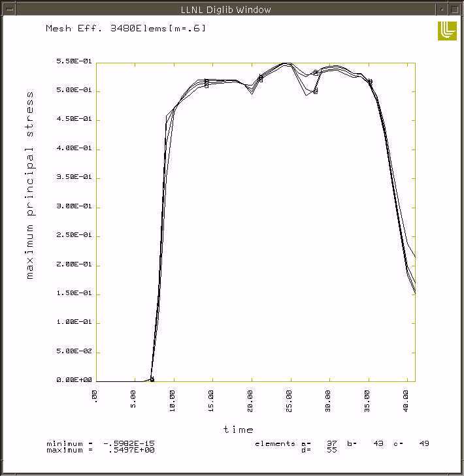
Task: Click element c value 49 in legend
Action: click(x=424, y=443)
